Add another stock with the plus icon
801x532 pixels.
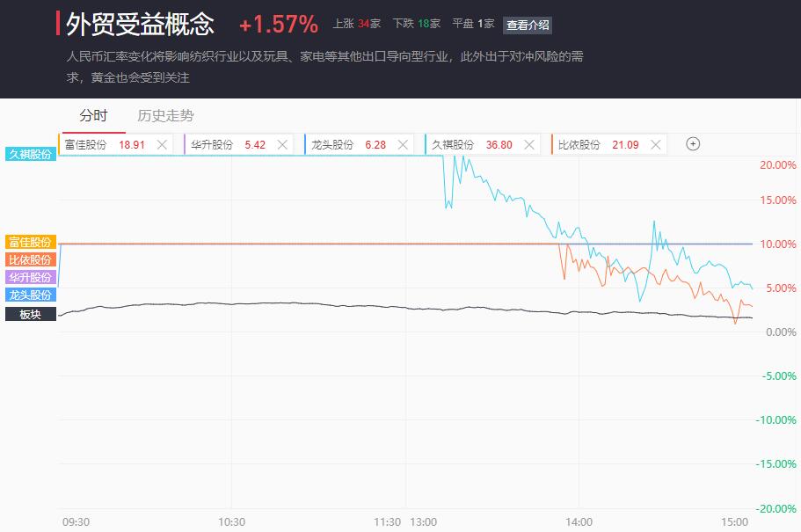[693, 144]
